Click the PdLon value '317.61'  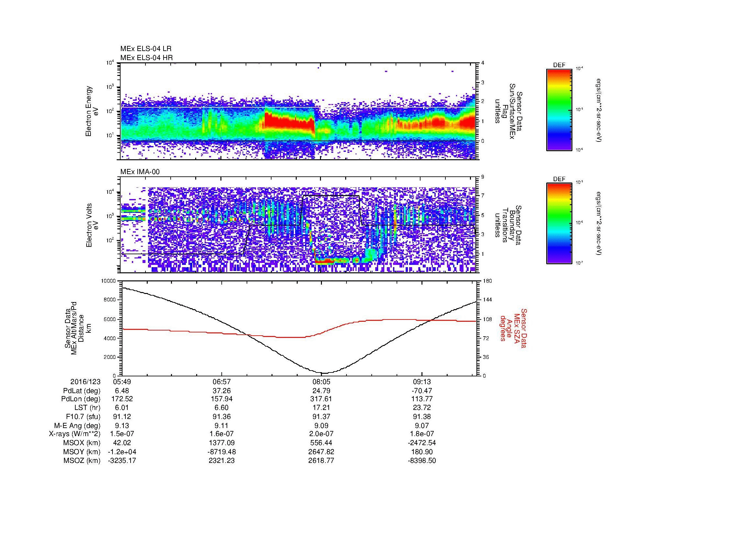321,399
